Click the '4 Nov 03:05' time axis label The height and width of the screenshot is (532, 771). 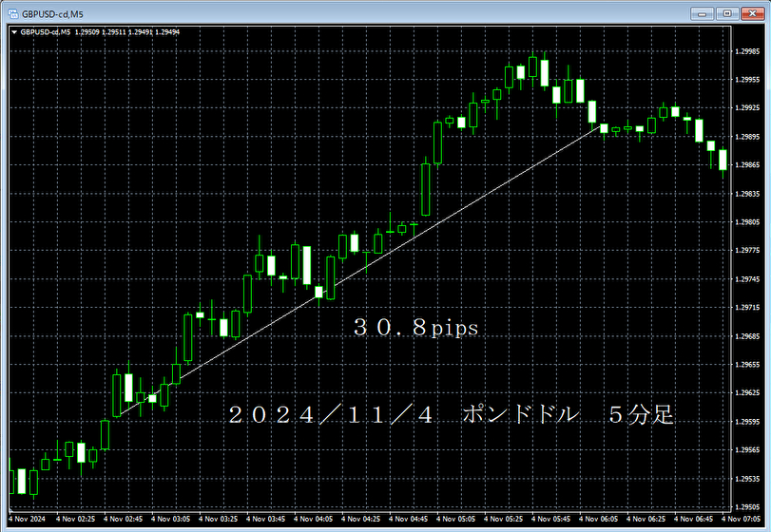(x=170, y=519)
